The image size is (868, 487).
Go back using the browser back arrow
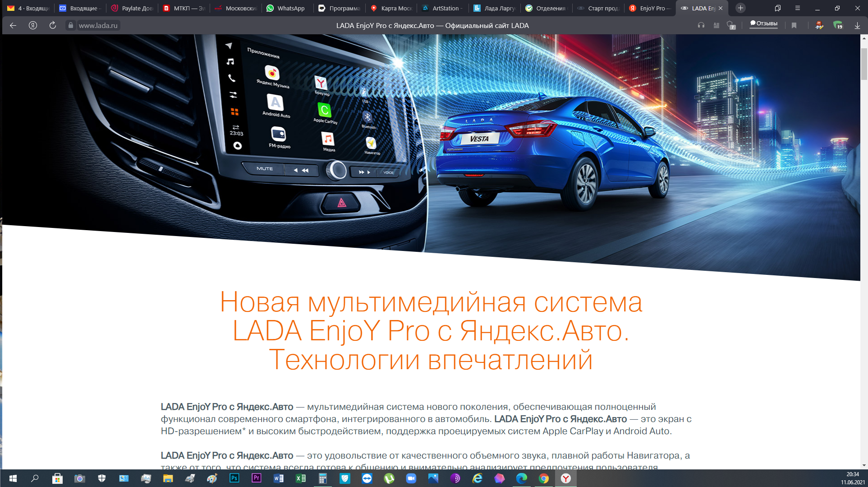click(13, 25)
